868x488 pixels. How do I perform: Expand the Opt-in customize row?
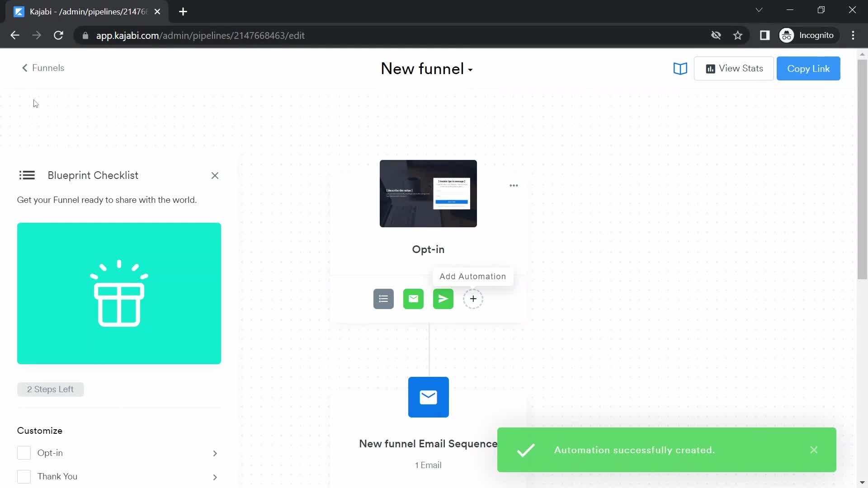216,453
